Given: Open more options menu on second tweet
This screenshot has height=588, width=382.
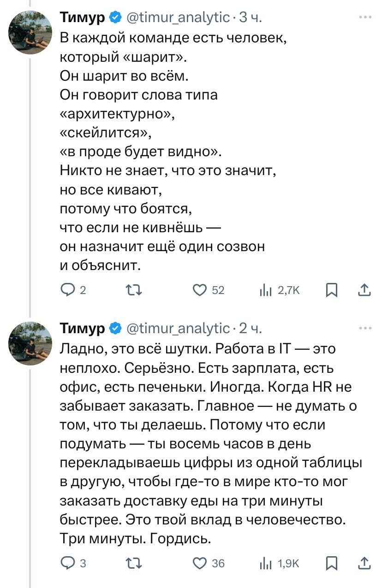Looking at the screenshot, I should [x=365, y=328].
